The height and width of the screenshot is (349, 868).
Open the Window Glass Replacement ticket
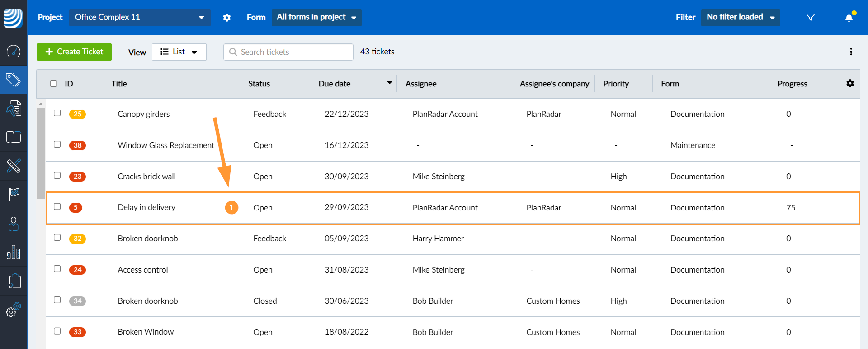[166, 145]
